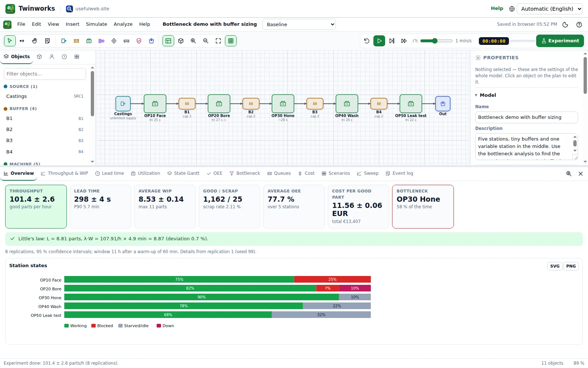
Task: Open the clock tab in sidebar
Action: pyautogui.click(x=64, y=57)
